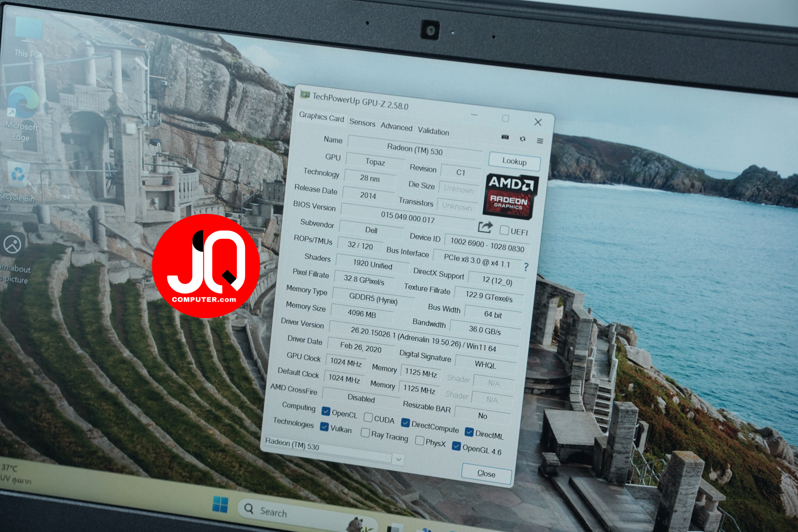798x532 pixels.
Task: Open Microsoft Edge desktop shortcut
Action: pos(22,114)
